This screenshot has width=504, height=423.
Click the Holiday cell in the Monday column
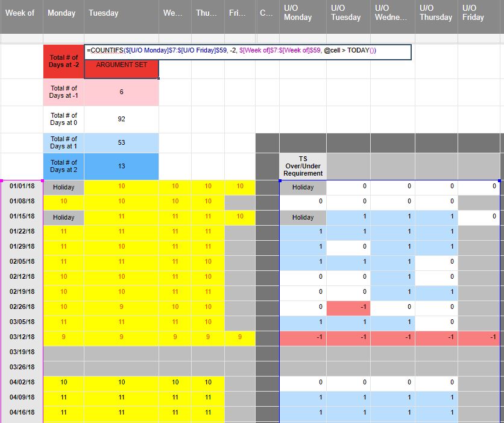pos(63,187)
